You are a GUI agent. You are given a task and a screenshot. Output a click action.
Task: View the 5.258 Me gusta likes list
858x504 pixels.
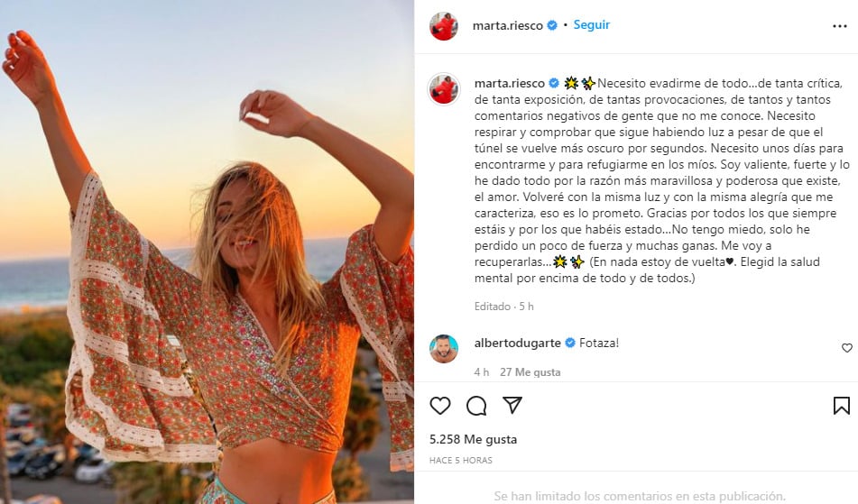click(x=473, y=439)
